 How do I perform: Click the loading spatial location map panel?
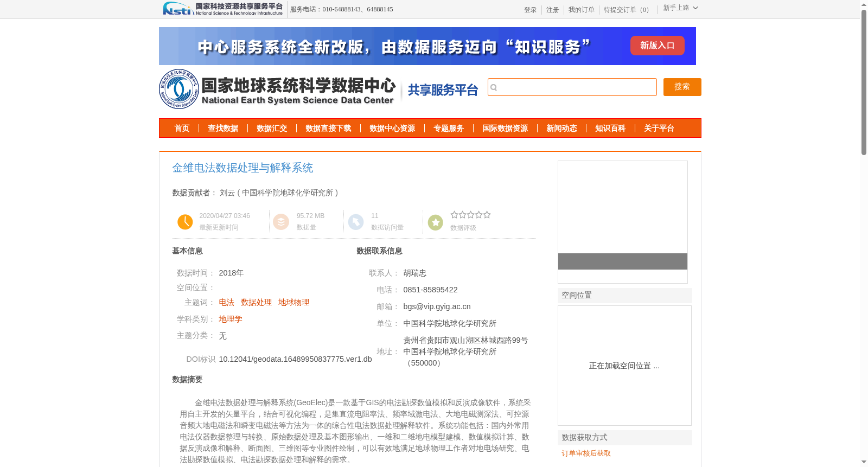point(624,366)
